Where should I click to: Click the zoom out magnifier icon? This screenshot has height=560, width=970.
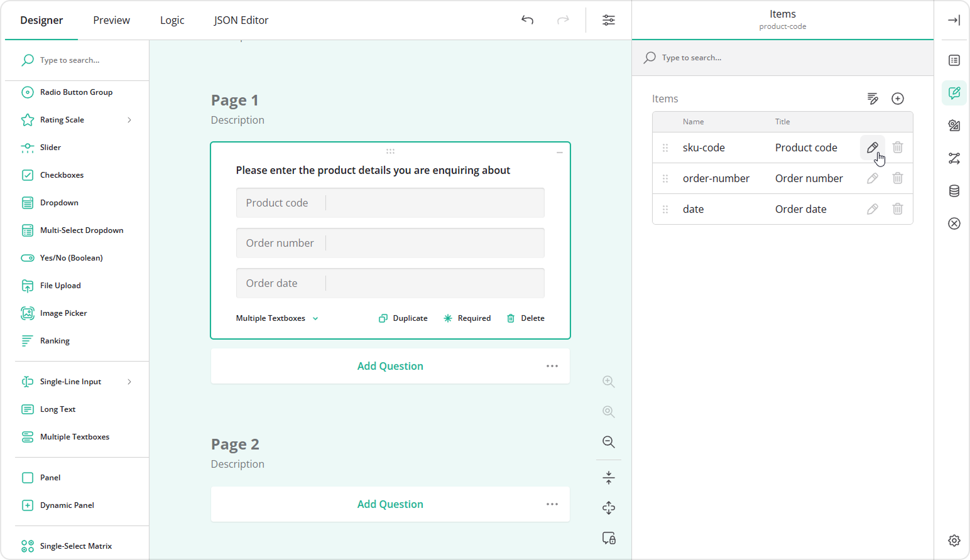click(608, 442)
